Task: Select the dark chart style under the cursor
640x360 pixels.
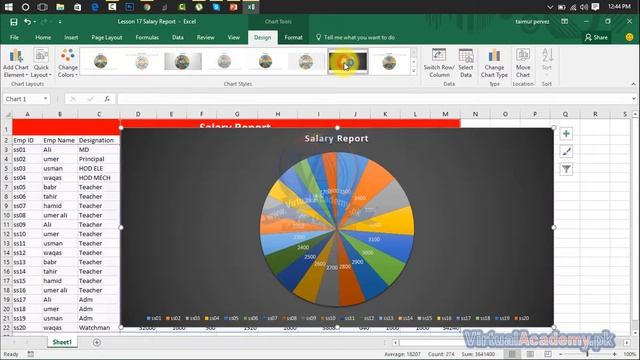Action: [x=348, y=62]
